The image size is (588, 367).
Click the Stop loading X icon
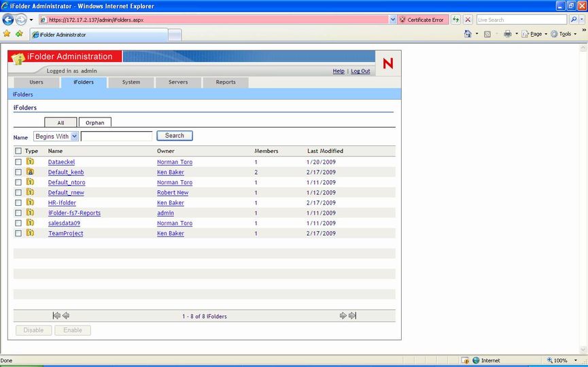click(x=468, y=20)
